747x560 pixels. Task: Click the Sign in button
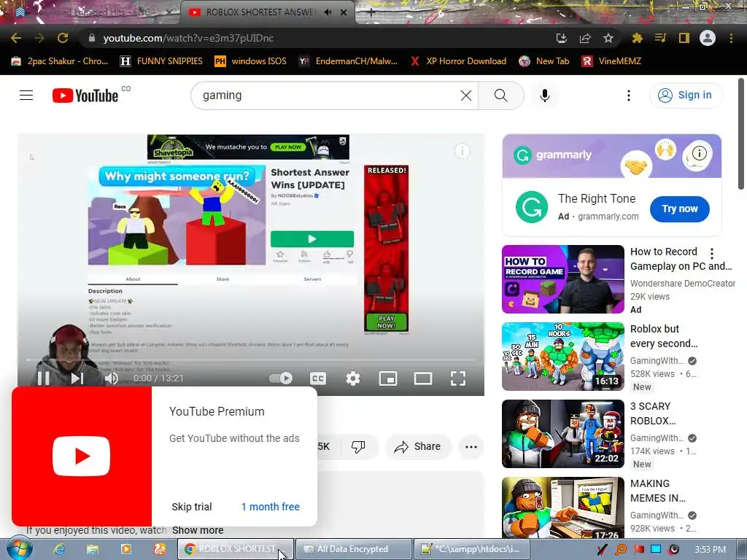coord(686,96)
